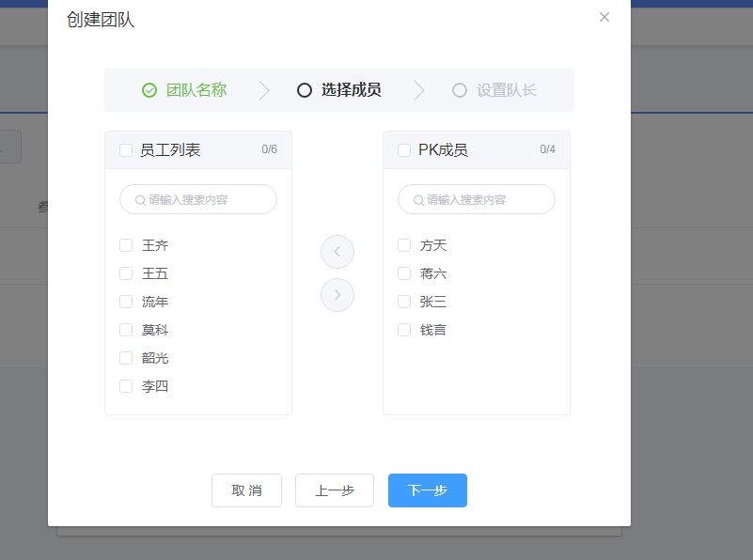Open the 设置队长 step

(x=506, y=90)
